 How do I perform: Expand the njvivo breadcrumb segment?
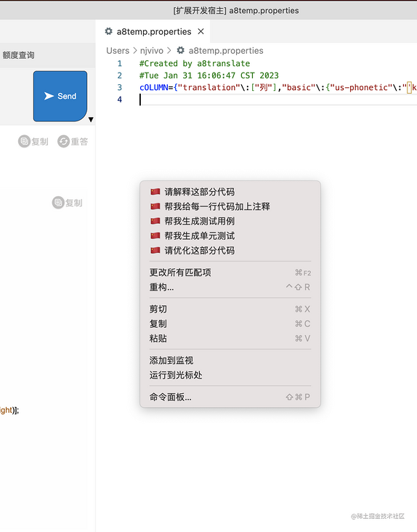tap(152, 51)
